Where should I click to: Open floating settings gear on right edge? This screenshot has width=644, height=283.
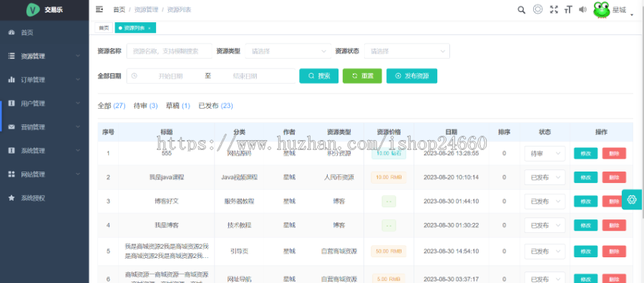(632, 199)
